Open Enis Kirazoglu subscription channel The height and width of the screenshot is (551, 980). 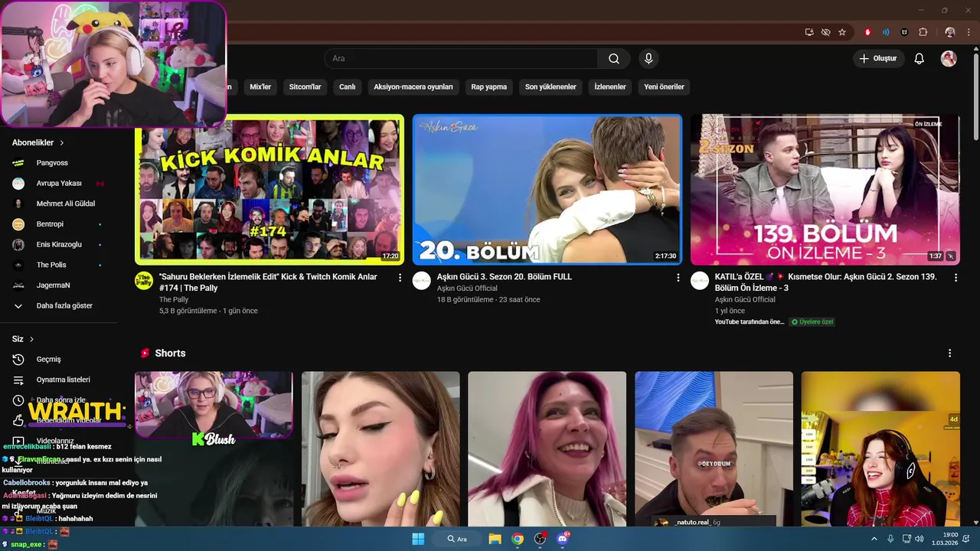tap(59, 245)
